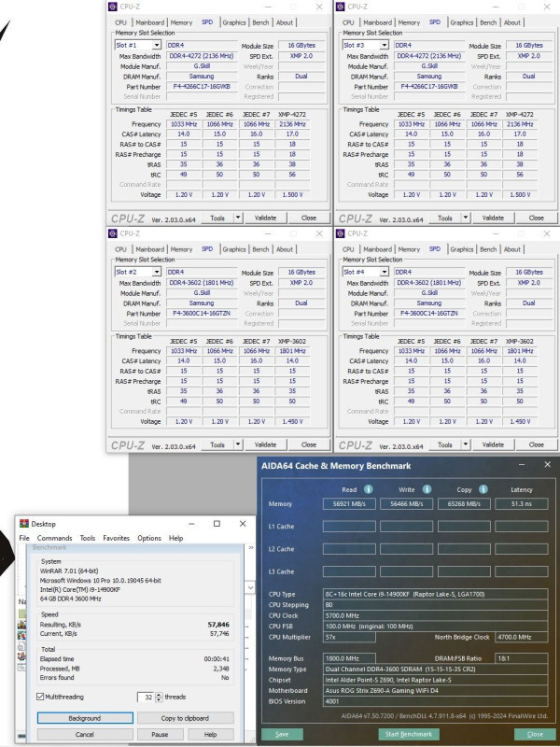Open the Tools menu in WinRAR menu bar
Screen dimensions: 560x747
tap(88, 538)
